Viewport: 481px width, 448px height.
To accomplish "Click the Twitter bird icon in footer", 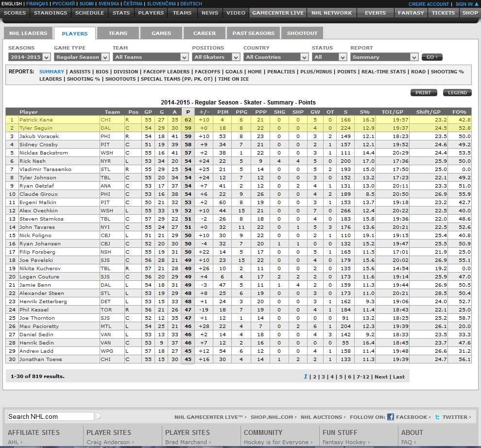I will 437,417.
